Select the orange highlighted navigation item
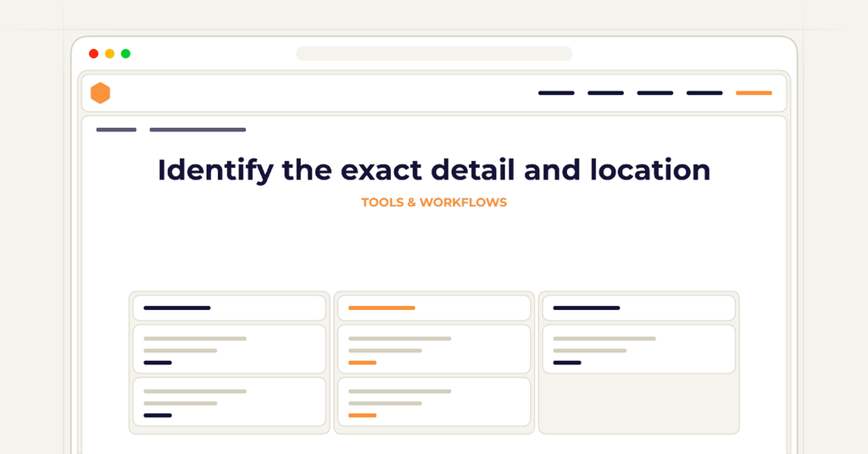This screenshot has height=454, width=868. pos(754,93)
